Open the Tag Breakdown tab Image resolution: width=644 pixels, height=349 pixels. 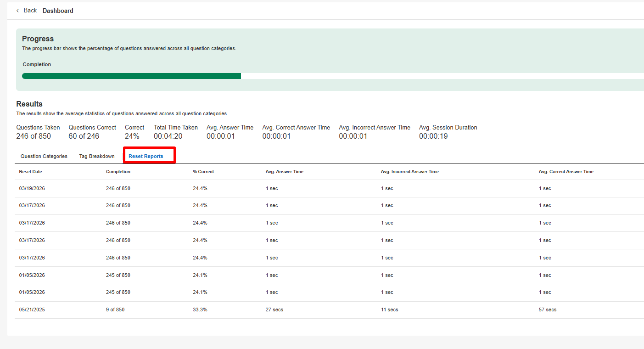[97, 156]
